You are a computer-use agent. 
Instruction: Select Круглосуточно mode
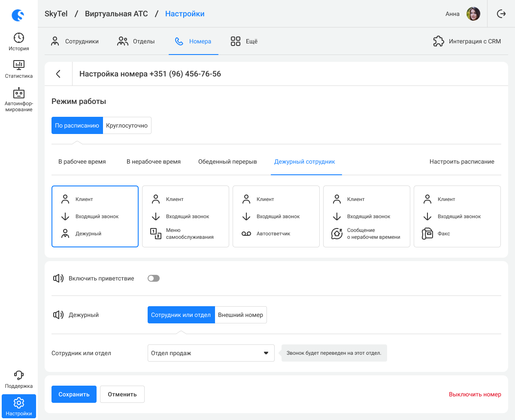[127, 125]
